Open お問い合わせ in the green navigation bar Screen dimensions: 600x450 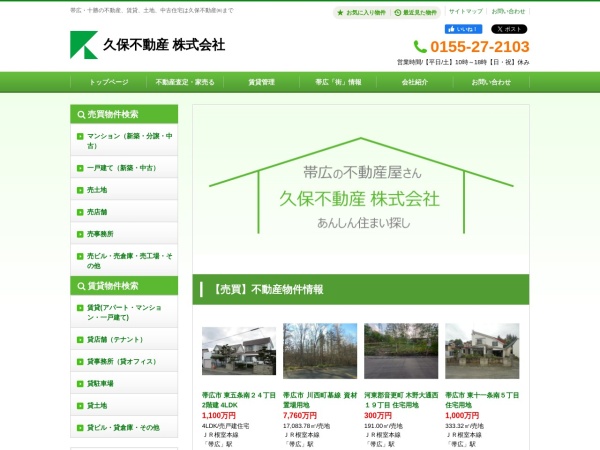click(x=491, y=82)
